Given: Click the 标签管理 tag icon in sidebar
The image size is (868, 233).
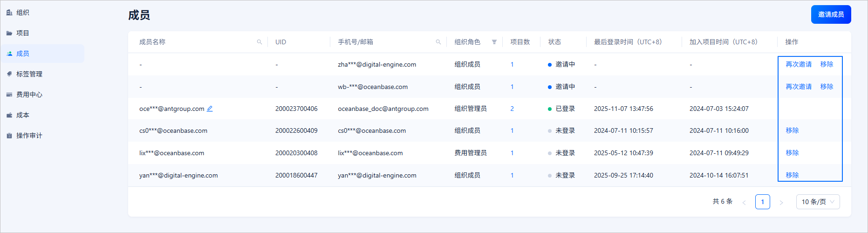Looking at the screenshot, I should 9,74.
